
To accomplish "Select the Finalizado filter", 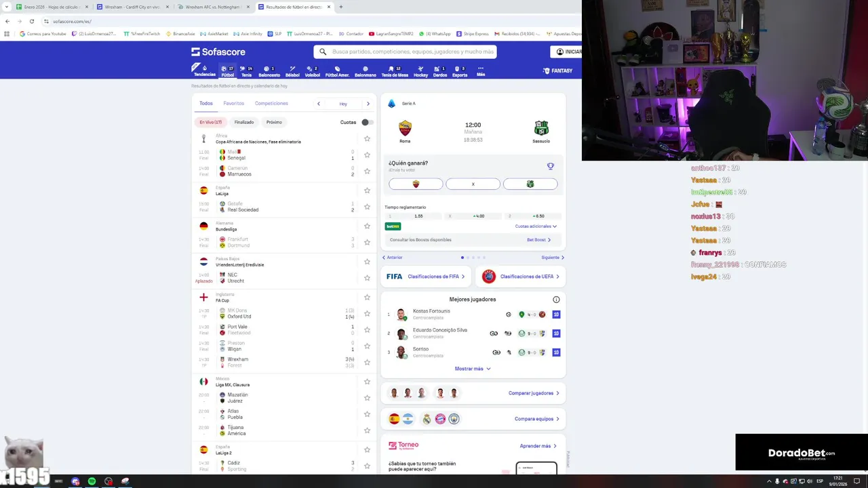I will [244, 122].
